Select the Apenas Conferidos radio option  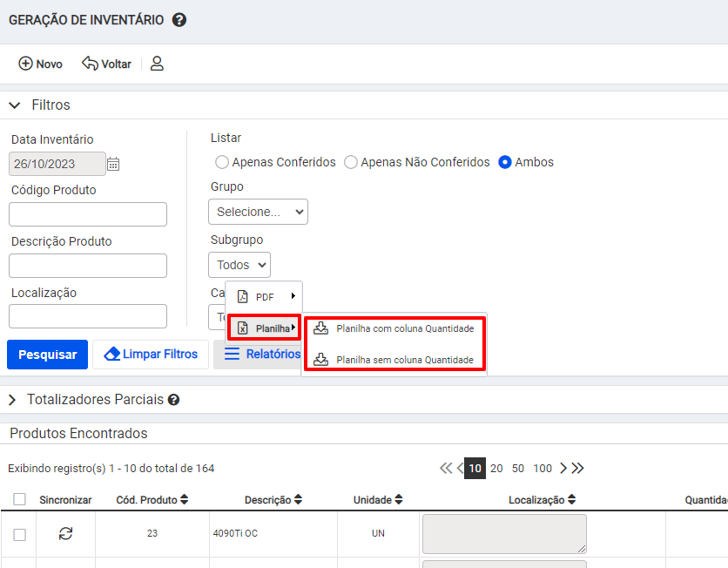pos(222,162)
